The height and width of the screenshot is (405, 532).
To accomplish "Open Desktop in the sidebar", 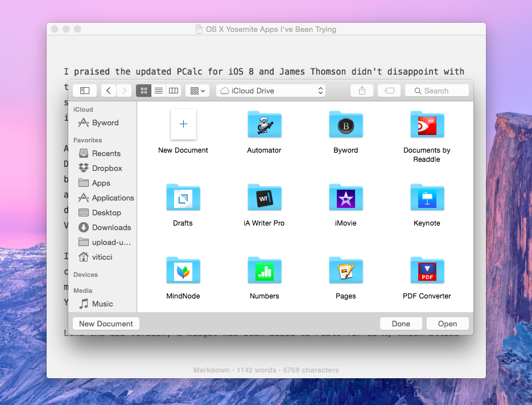I will (x=102, y=212).
